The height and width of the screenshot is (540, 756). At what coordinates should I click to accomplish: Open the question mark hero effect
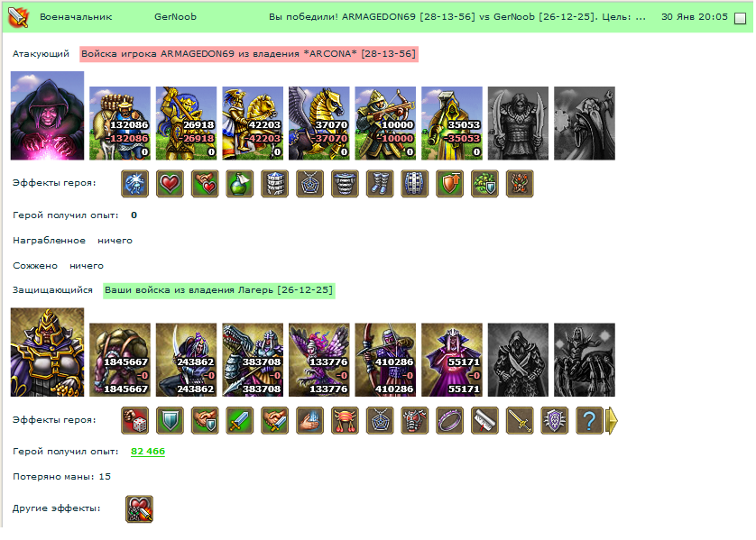pyautogui.click(x=589, y=420)
